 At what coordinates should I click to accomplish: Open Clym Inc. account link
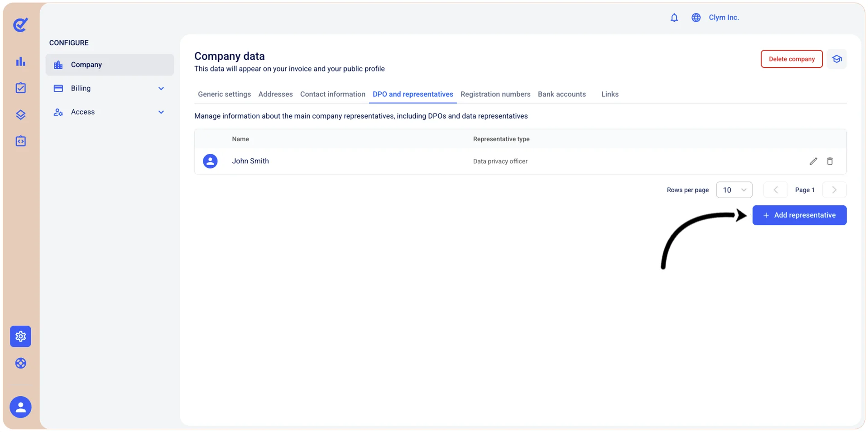[x=724, y=18]
